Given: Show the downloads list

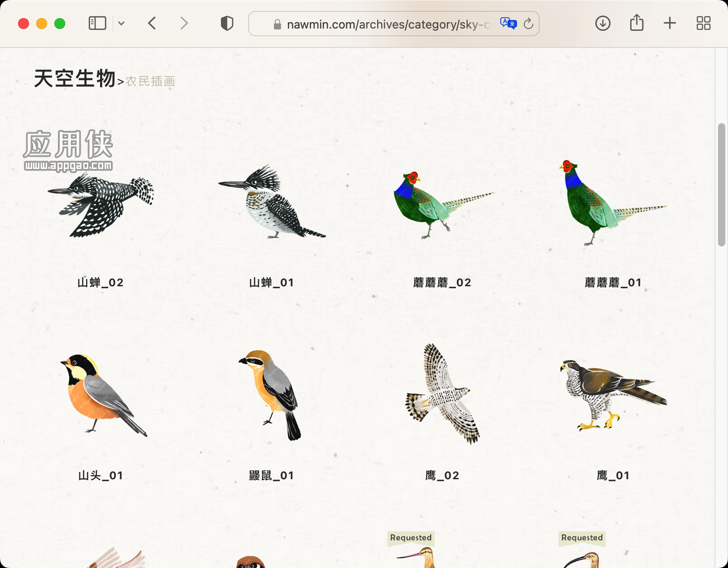Looking at the screenshot, I should (x=603, y=23).
